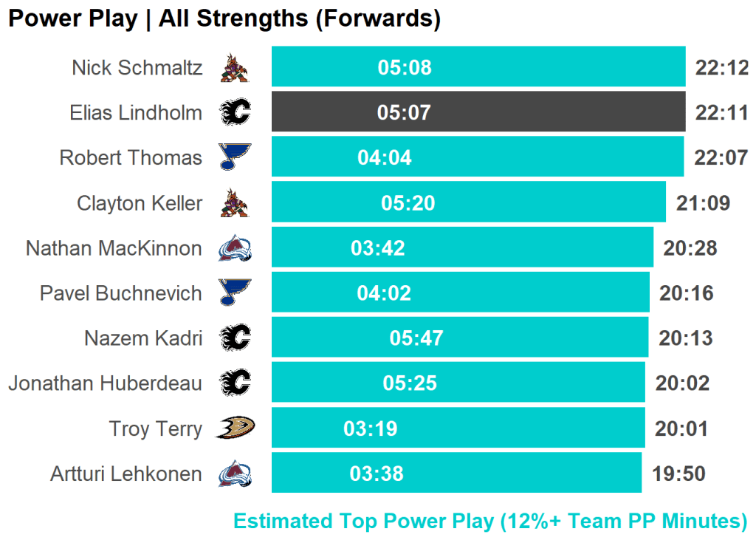The height and width of the screenshot is (540, 756).
Task: Click the Flames logo beside Jonathan Huberdeau
Action: point(235,383)
